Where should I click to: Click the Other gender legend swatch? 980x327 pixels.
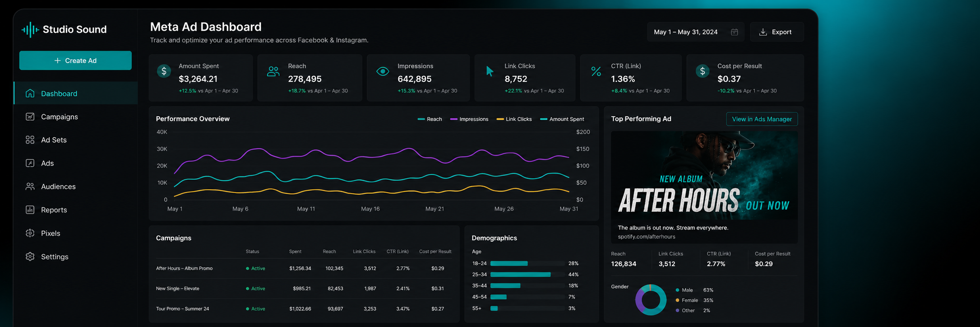tap(677, 311)
